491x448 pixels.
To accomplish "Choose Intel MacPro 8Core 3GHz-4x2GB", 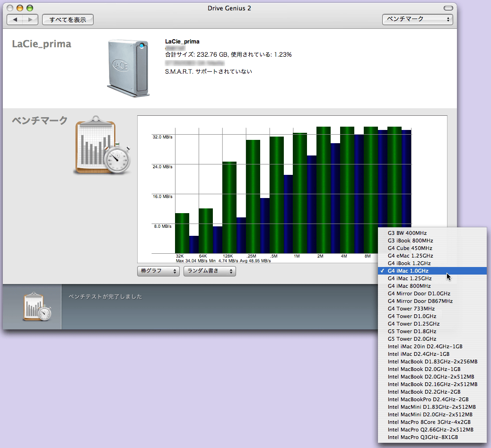I will pos(432,422).
